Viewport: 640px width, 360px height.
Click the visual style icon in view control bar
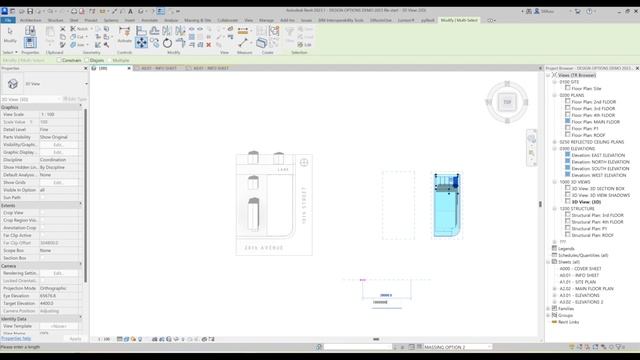pyautogui.click(x=127, y=339)
